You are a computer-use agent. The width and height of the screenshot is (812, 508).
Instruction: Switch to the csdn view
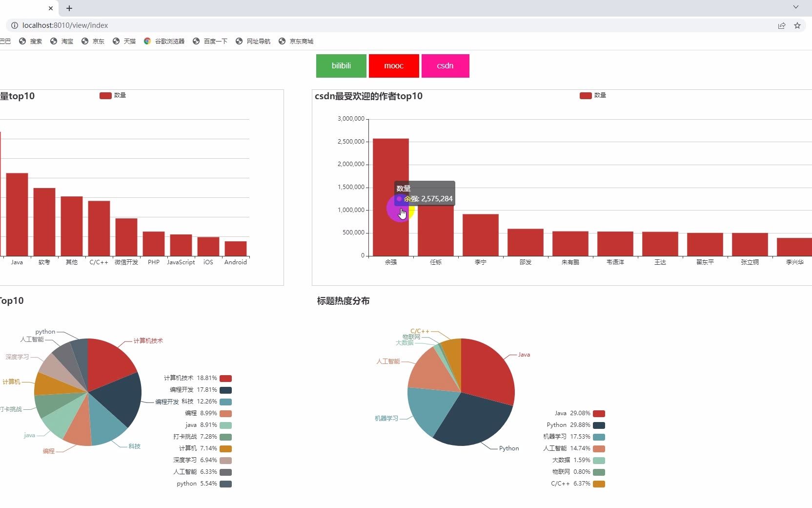(445, 66)
